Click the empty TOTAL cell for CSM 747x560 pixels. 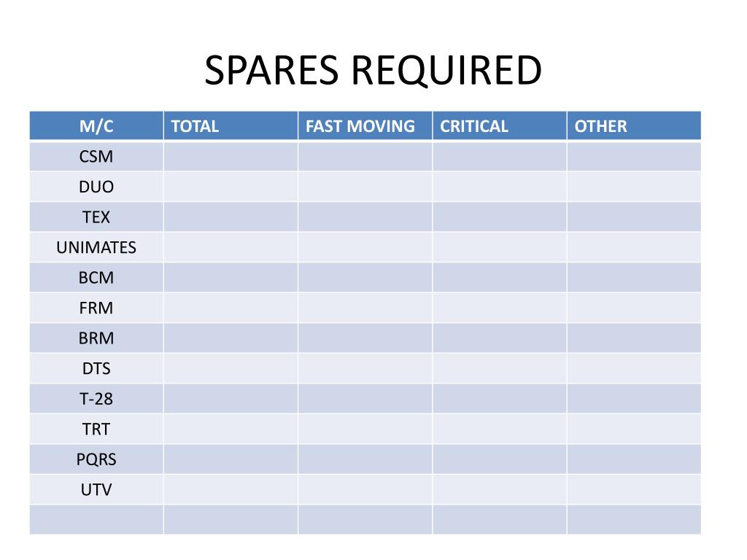tap(231, 157)
